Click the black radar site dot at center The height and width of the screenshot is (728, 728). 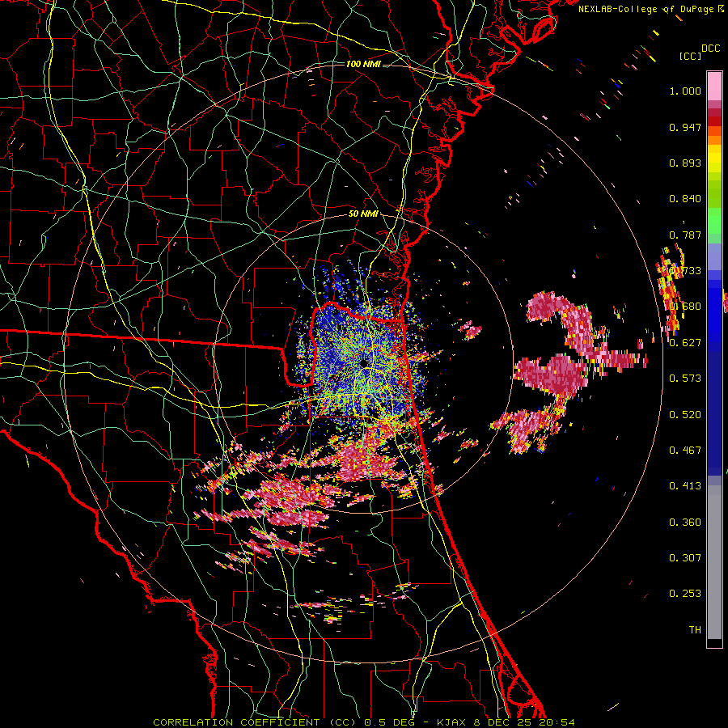pyautogui.click(x=364, y=363)
